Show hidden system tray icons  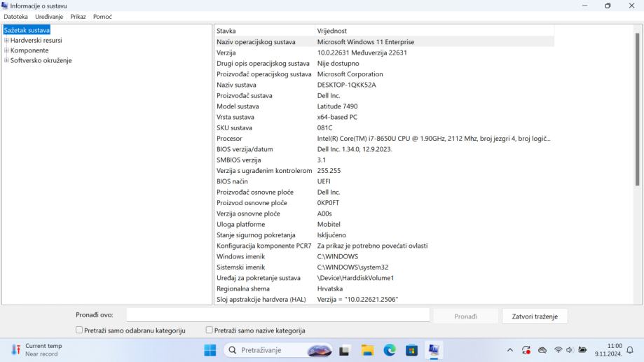click(509, 350)
